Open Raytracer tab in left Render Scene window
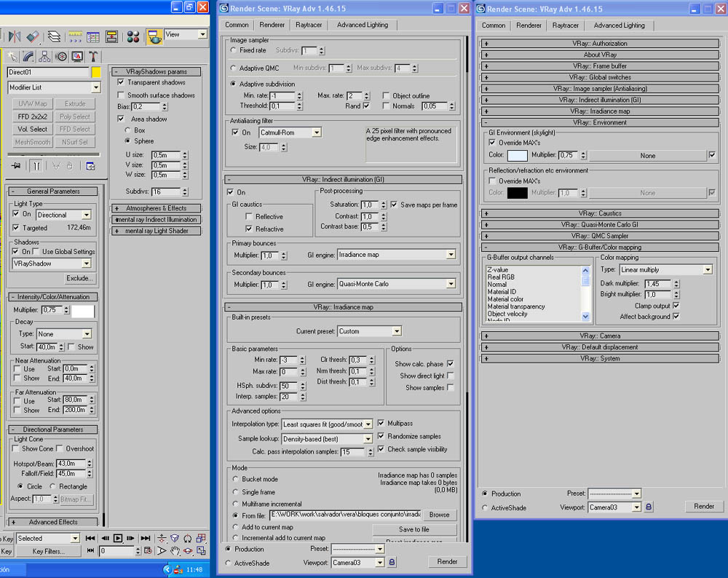Image resolution: width=728 pixels, height=578 pixels. 309,25
